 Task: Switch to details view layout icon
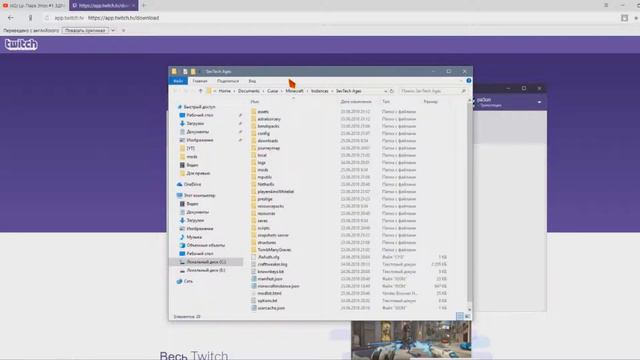point(460,316)
